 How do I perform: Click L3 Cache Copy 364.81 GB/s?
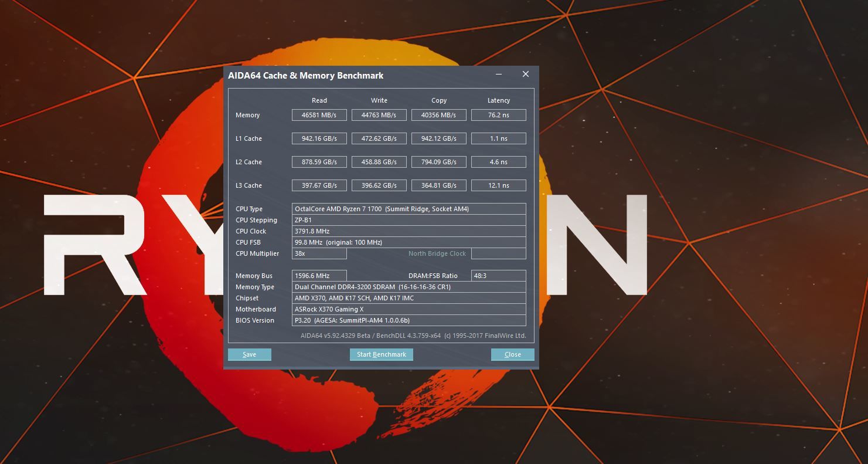click(439, 185)
